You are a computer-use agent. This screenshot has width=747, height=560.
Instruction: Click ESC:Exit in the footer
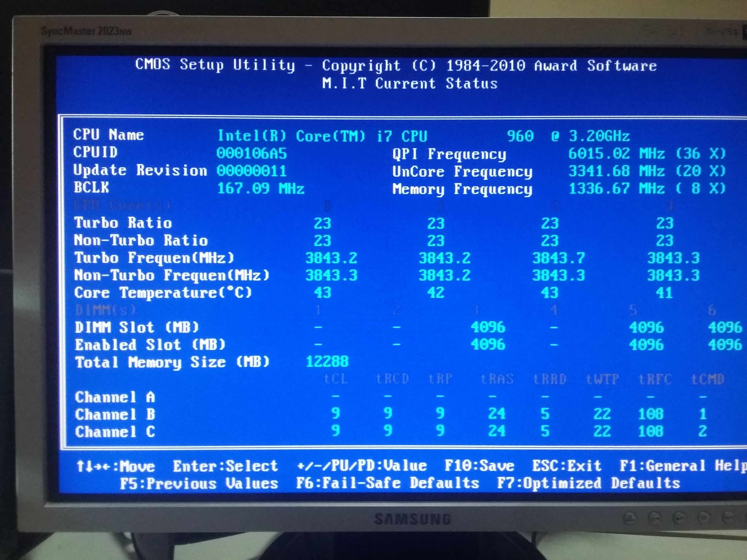coord(567,466)
